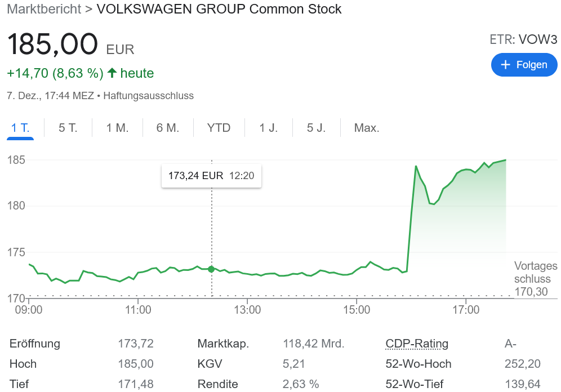Open the 5 J. chart range

(316, 128)
